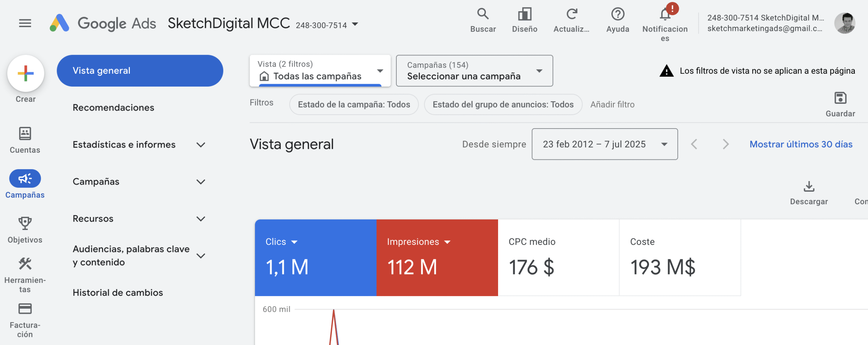Open the Seleccionar una campaña dropdown
This screenshot has height=345, width=868.
(x=474, y=71)
